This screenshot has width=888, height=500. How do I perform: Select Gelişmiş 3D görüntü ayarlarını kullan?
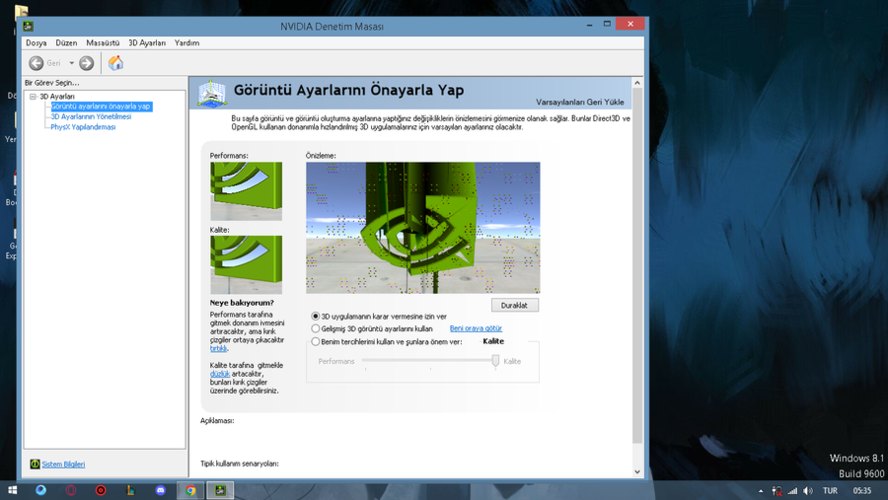click(x=315, y=328)
